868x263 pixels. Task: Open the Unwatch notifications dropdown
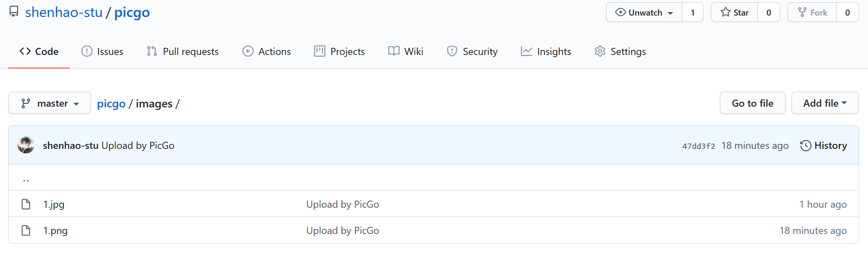click(x=644, y=12)
